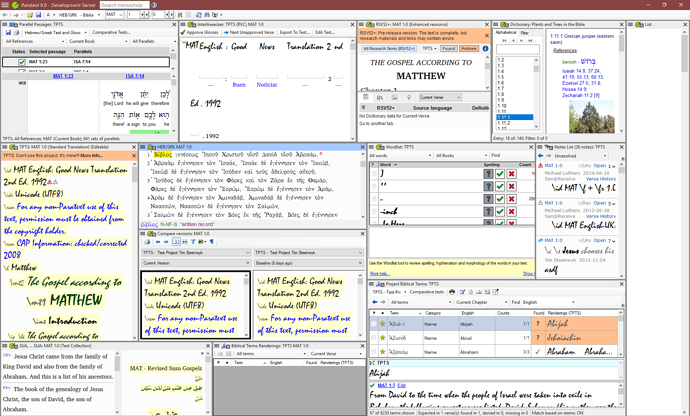Open Baseline (8 days ago) dropdown
Screen dimensions: 690x416
coord(308,263)
